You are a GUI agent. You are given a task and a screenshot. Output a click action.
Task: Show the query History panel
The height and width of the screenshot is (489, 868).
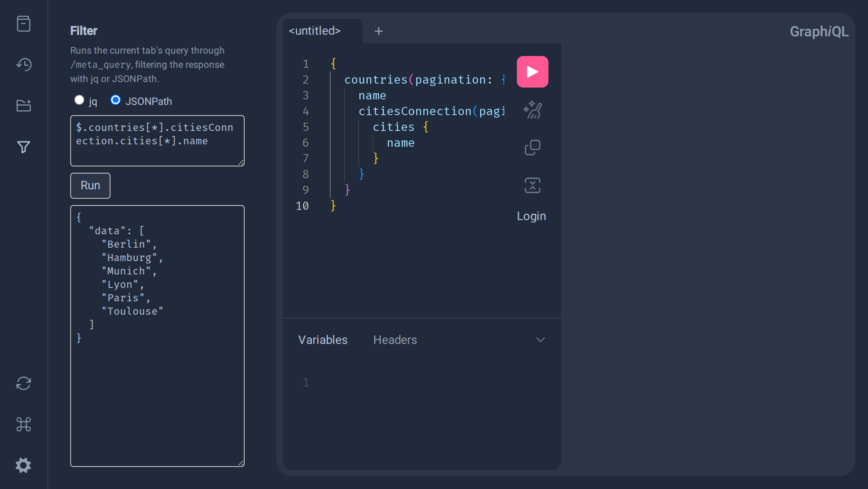24,65
